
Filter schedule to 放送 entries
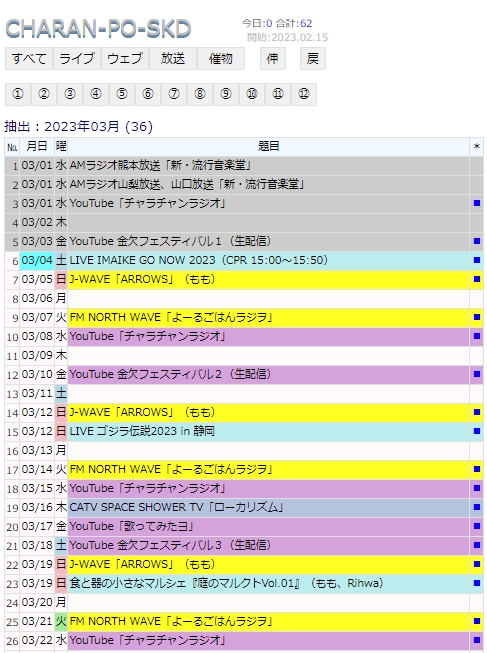[x=172, y=58]
